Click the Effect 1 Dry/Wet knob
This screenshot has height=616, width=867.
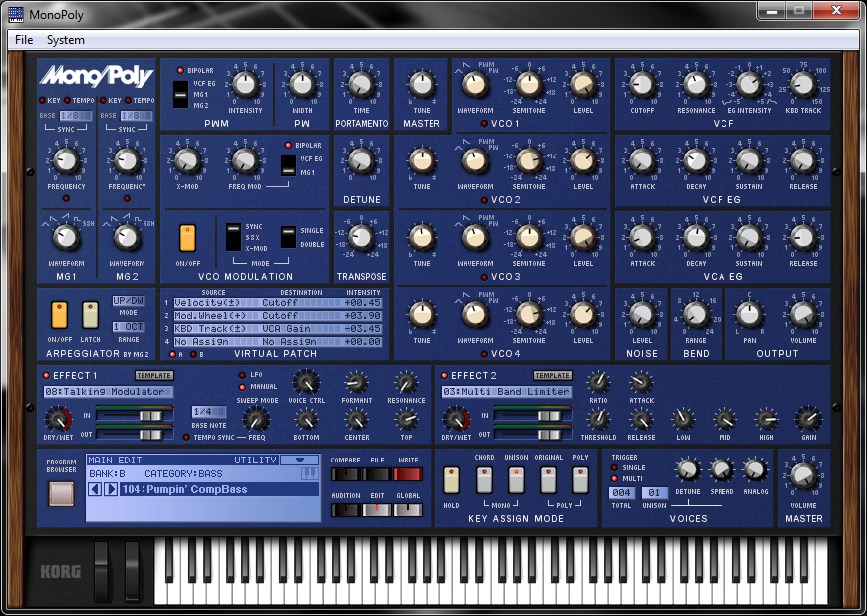coord(58,420)
